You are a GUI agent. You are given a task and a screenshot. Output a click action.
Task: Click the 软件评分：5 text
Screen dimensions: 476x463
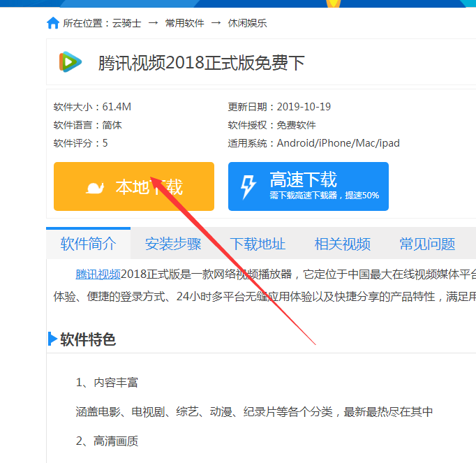click(80, 142)
